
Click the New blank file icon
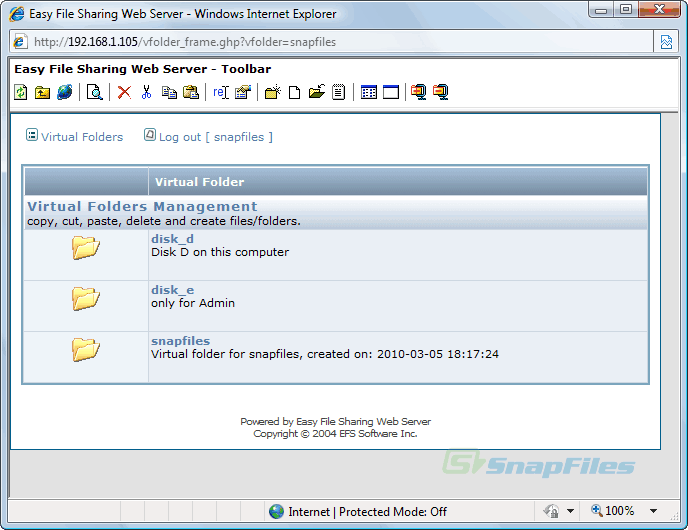click(294, 92)
